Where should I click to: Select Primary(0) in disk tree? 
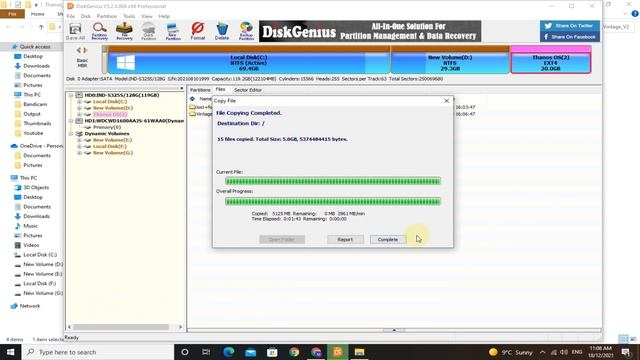click(x=107, y=127)
